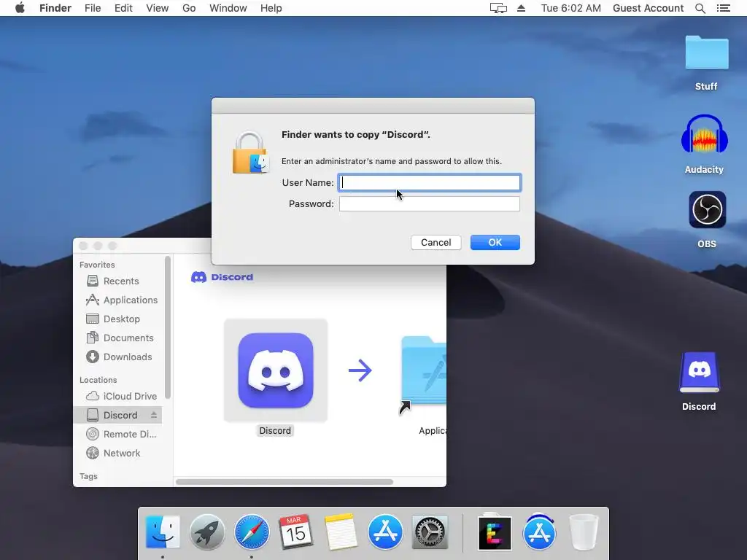Open Notification Center from the menu bar
747x560 pixels.
(723, 8)
